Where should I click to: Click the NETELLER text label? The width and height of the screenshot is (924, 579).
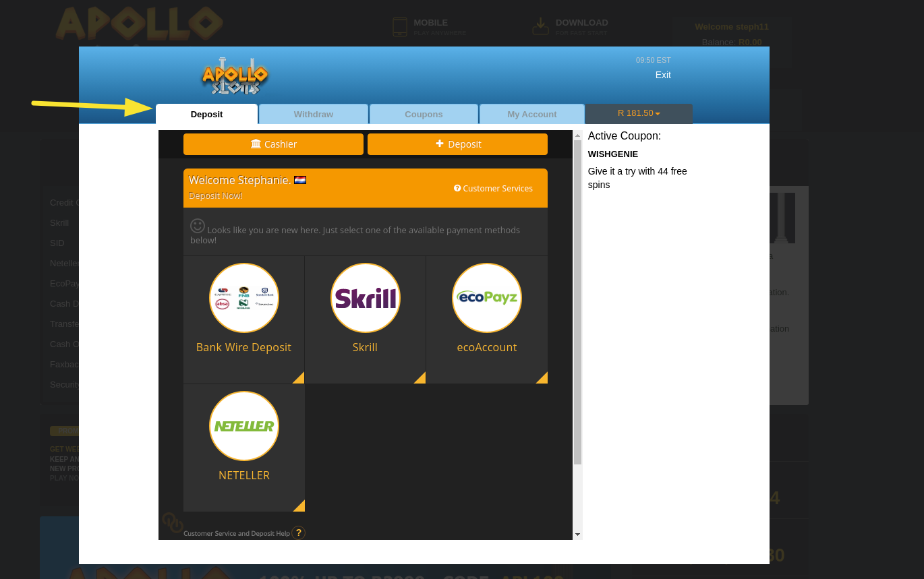pyautogui.click(x=244, y=475)
